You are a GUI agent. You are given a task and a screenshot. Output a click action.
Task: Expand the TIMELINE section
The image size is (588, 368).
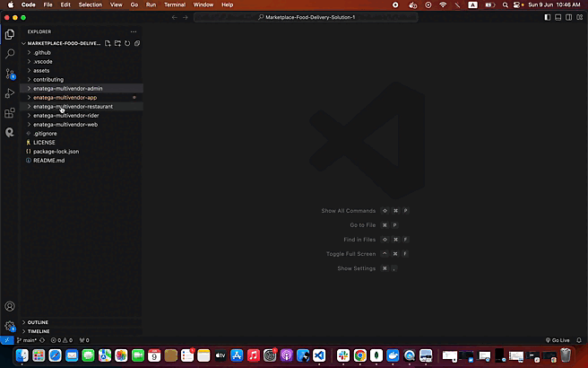39,331
